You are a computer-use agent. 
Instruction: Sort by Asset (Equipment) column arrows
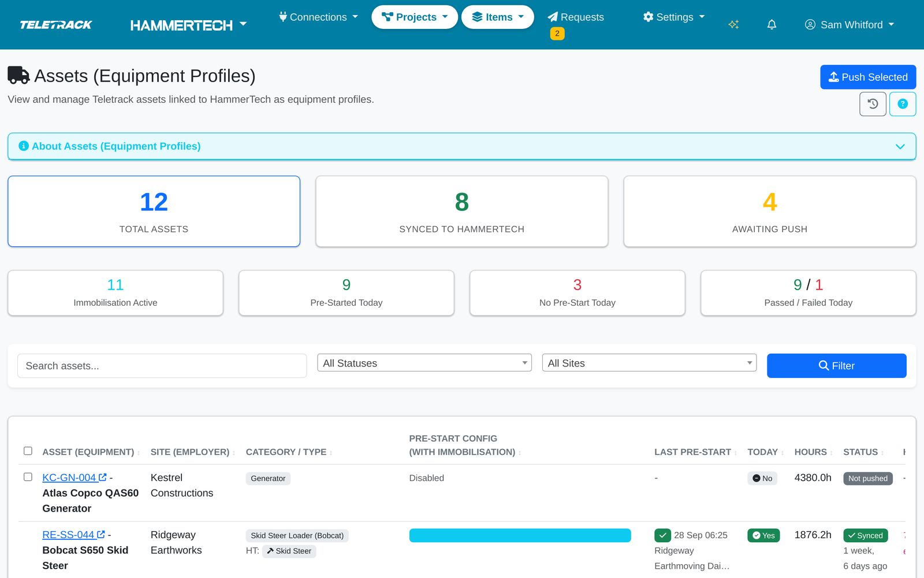click(x=139, y=453)
